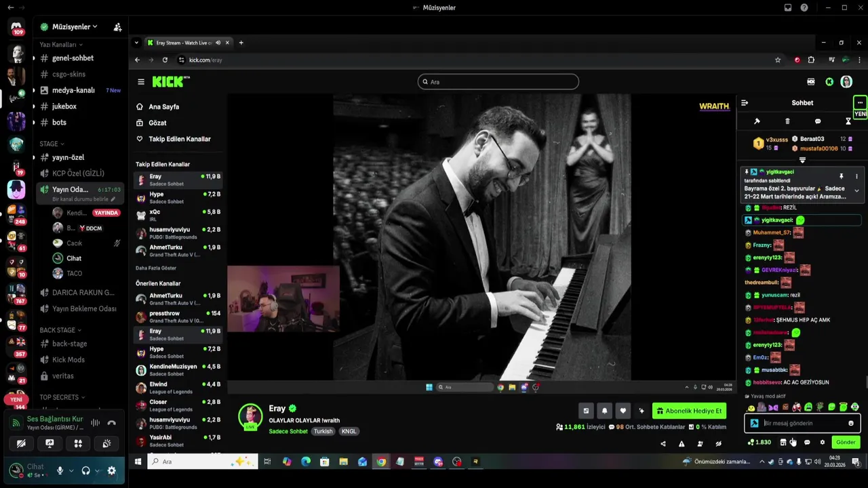Click the Kick search bar Ara

498,82
